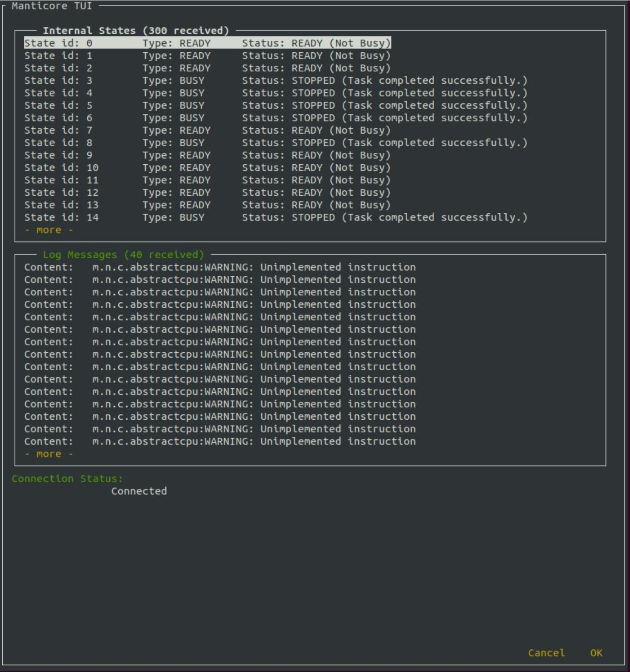Select State id: 7 READY row
The image size is (630, 672).
tap(207, 130)
